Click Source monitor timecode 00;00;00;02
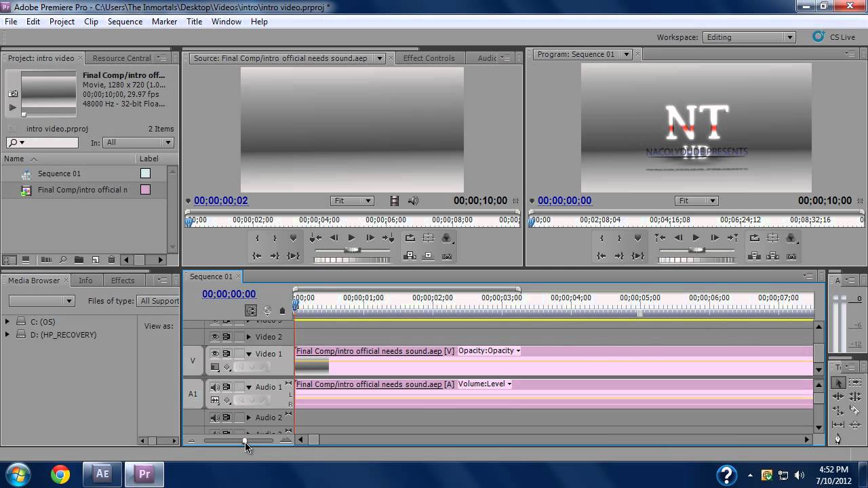The image size is (868, 488). pos(221,201)
